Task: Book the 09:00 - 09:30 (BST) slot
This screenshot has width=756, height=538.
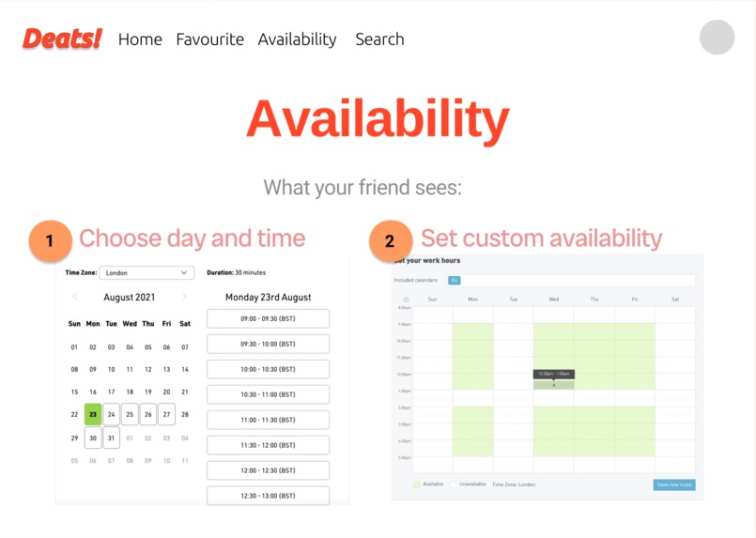Action: (x=268, y=318)
